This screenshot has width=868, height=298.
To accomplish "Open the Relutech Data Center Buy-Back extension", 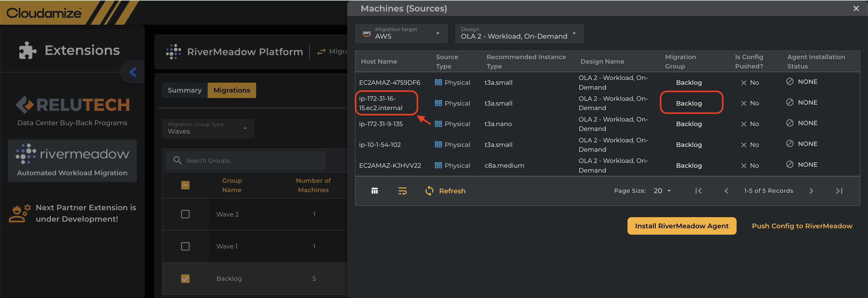I will point(72,111).
